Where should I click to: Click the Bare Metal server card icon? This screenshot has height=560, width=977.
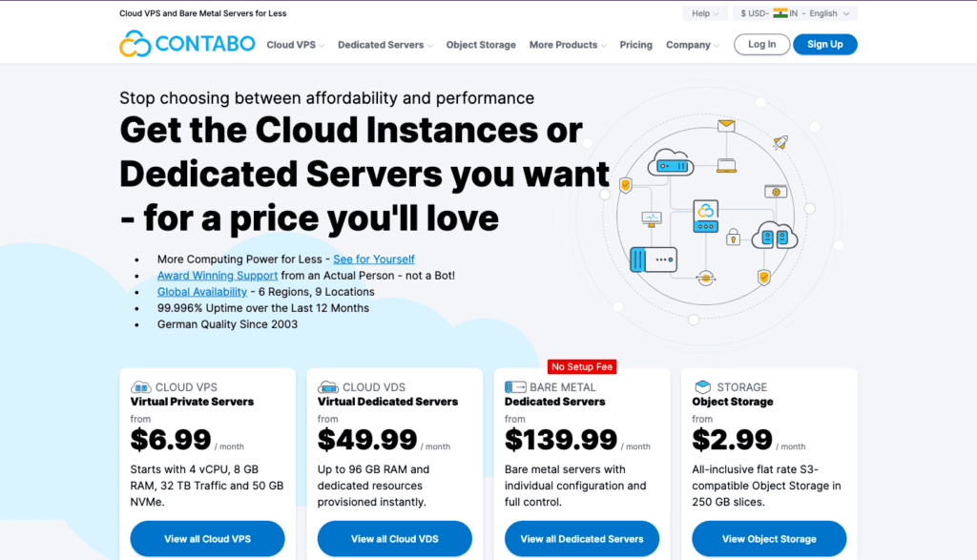pos(515,386)
